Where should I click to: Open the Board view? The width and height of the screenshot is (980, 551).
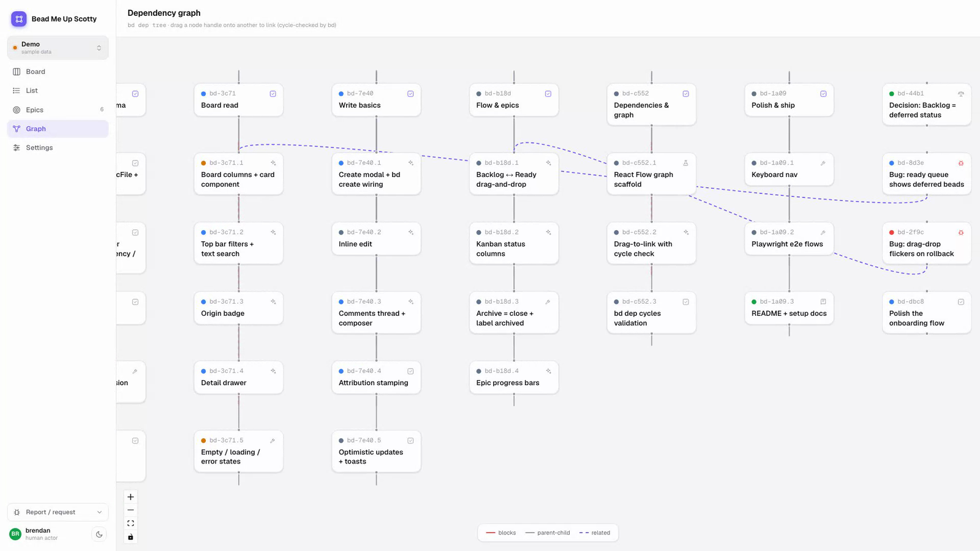click(58, 72)
